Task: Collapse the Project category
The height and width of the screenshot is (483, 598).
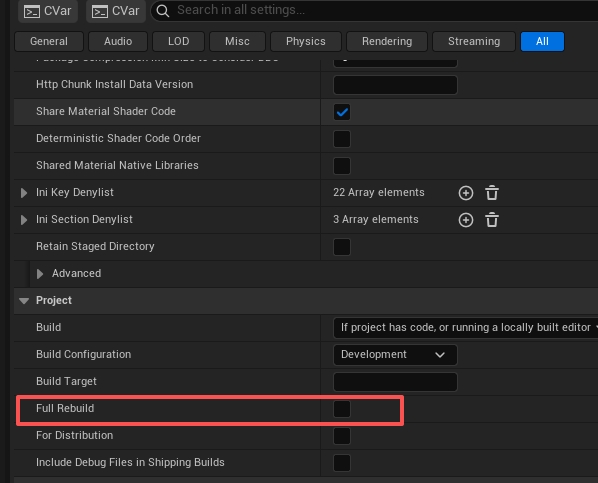Action: [x=24, y=301]
